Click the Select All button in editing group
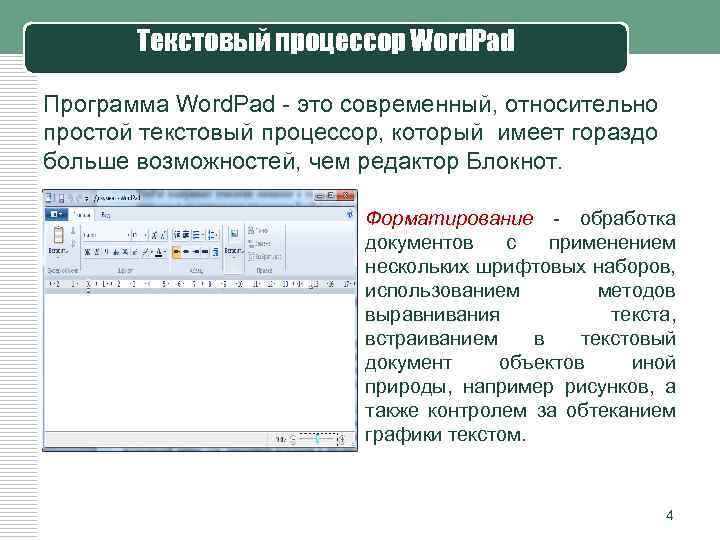The width and height of the screenshot is (720, 540). pos(264,257)
